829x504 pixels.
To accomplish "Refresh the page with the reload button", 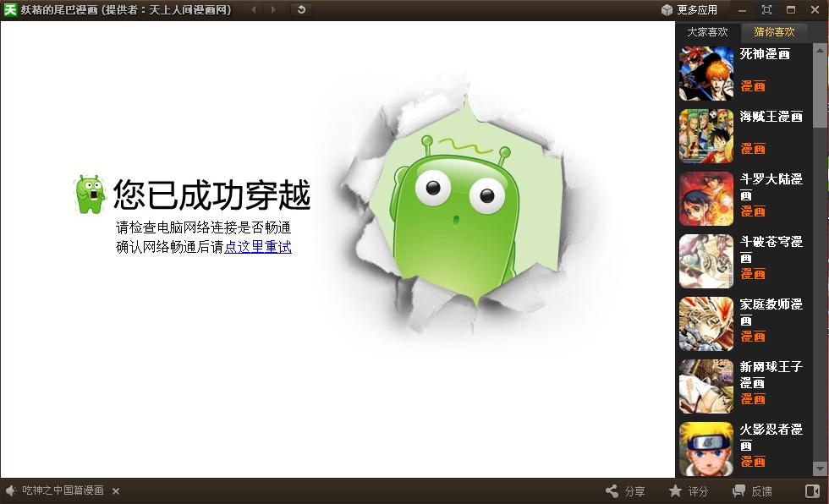I will pyautogui.click(x=301, y=9).
